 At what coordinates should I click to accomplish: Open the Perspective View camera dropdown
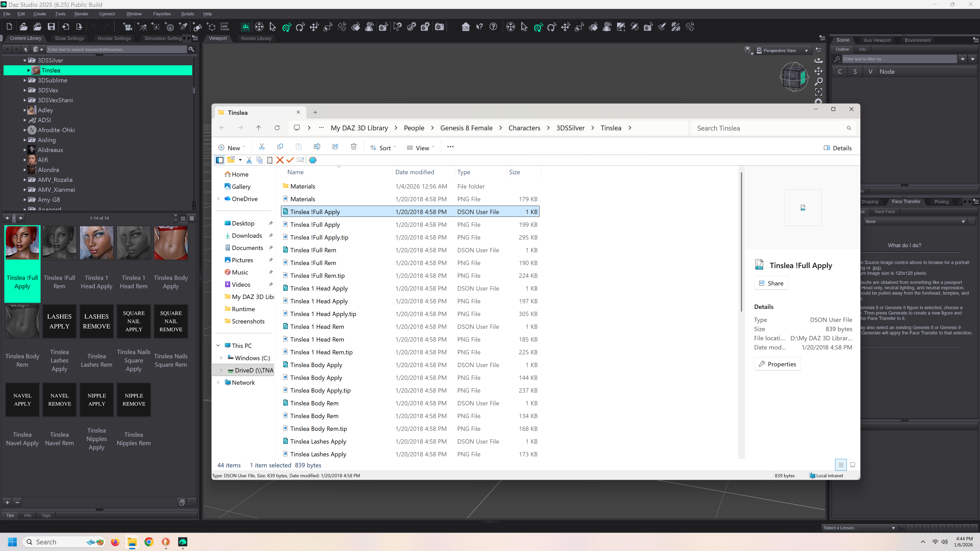[x=806, y=51]
